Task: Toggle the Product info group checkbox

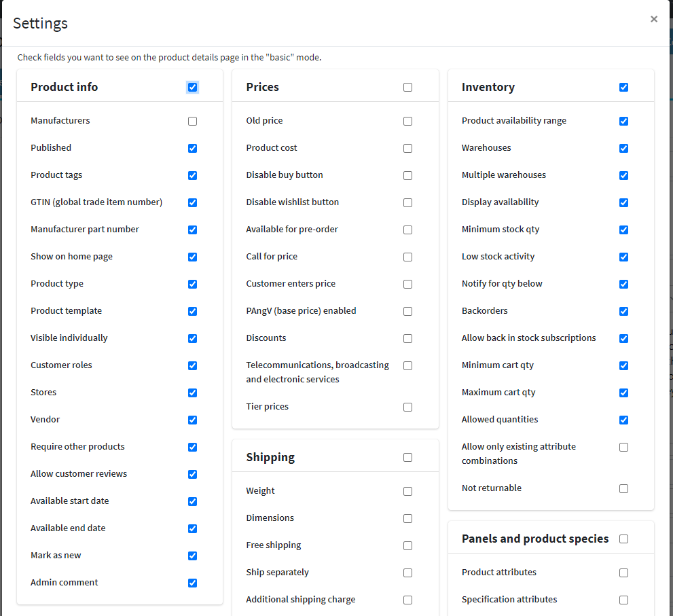Action: 192,87
